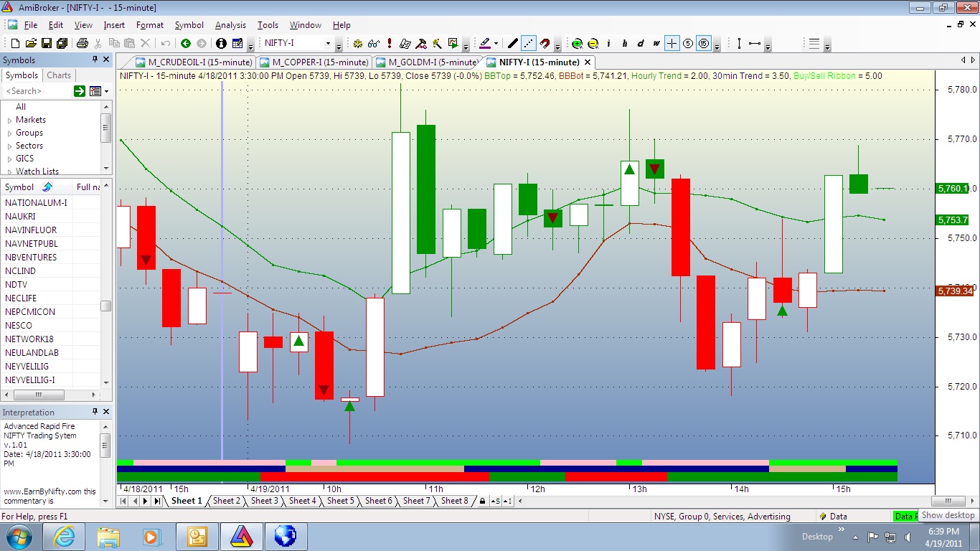Create a new blank document
Viewport: 980px width, 551px height.
click(15, 43)
